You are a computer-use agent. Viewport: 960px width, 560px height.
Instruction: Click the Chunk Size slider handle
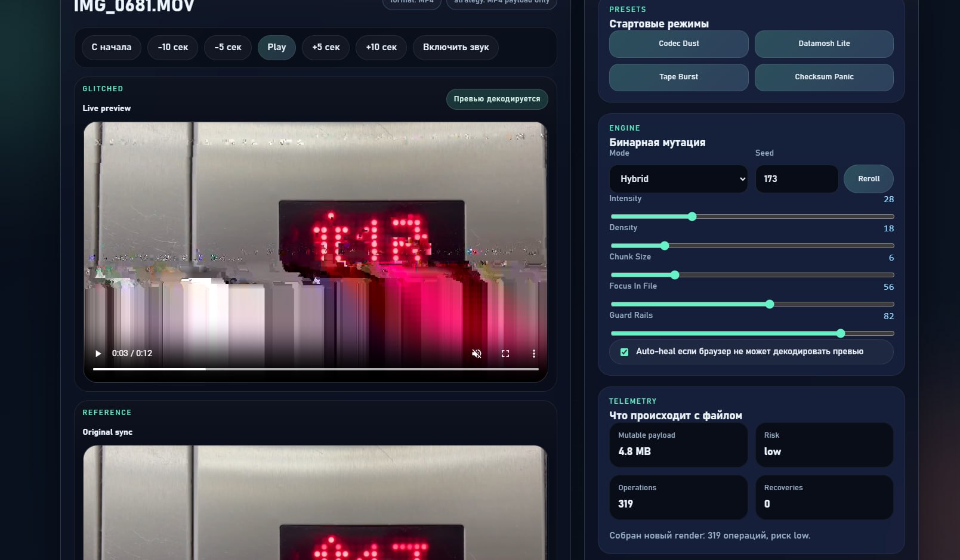(675, 275)
